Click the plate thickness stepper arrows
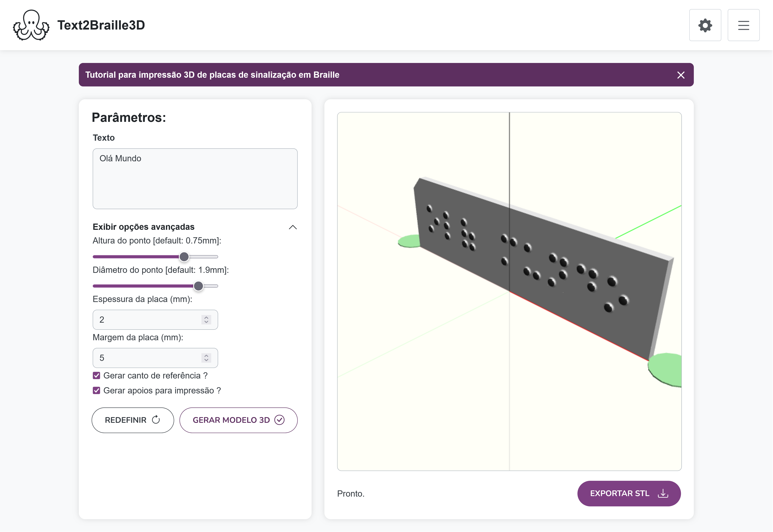 click(206, 320)
